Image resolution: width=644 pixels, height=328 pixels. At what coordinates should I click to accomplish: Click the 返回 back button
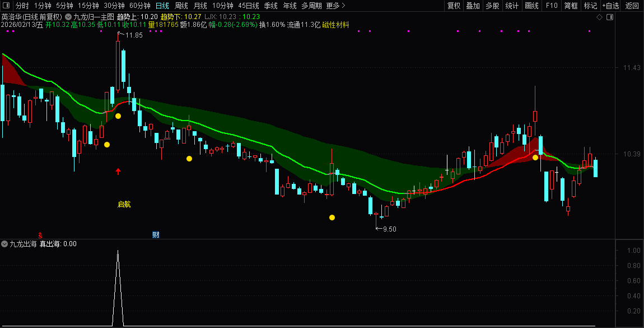(x=632, y=6)
